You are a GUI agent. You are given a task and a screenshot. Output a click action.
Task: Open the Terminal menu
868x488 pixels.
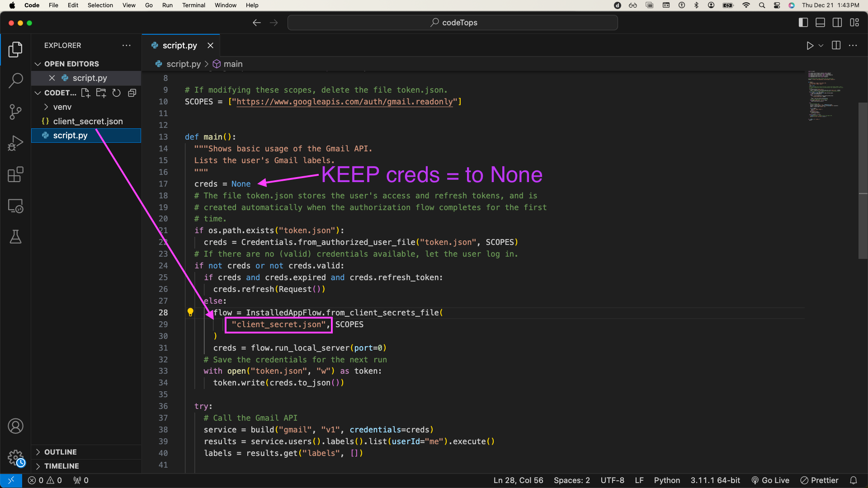tap(193, 5)
